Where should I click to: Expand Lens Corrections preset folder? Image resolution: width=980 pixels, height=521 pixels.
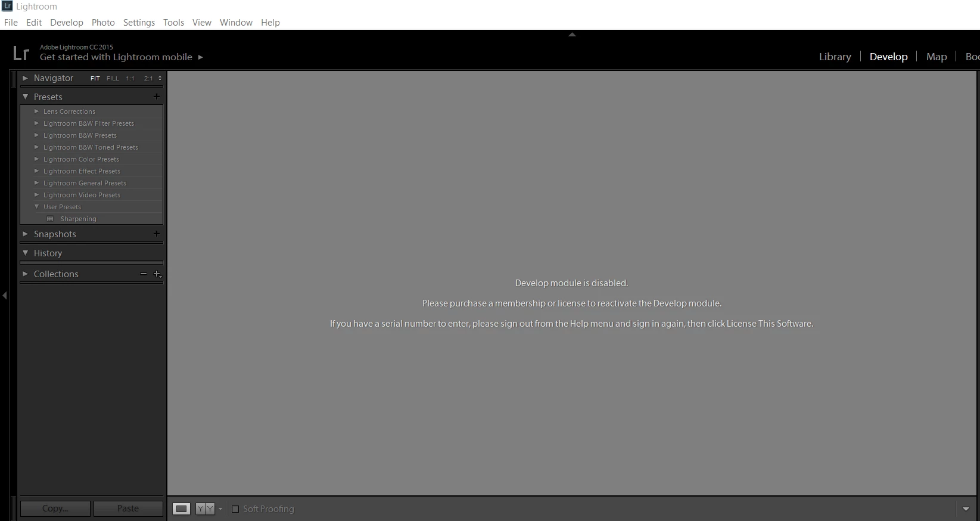pos(37,111)
